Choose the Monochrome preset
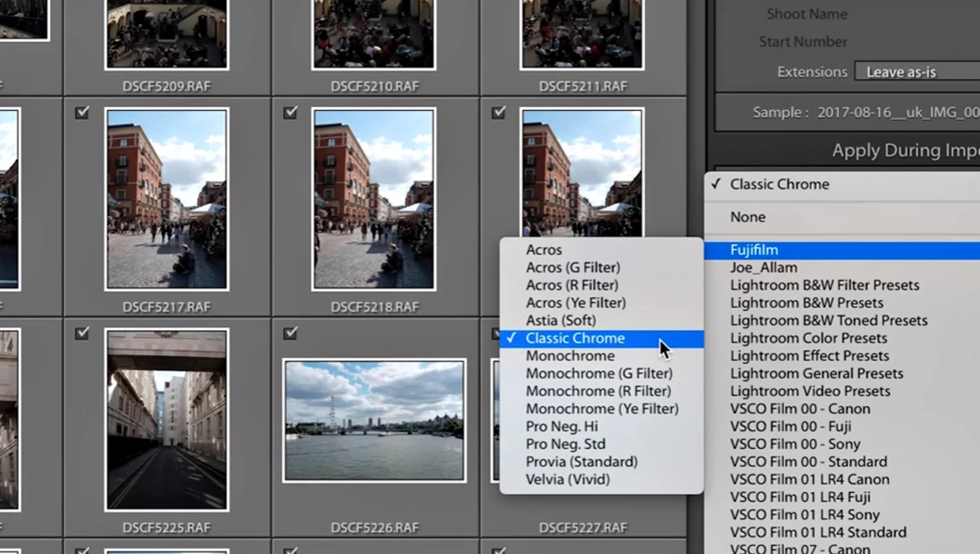Viewport: 980px width, 554px height. pyautogui.click(x=601, y=356)
